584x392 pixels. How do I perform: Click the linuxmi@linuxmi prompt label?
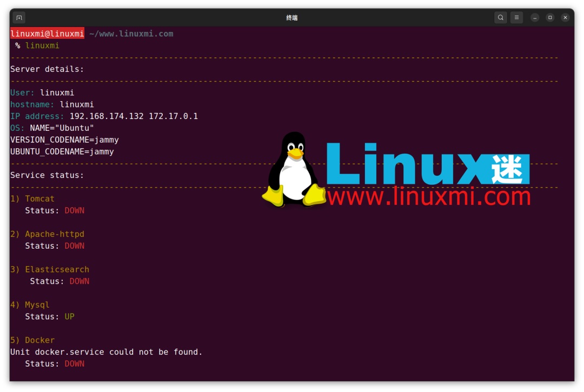(47, 34)
